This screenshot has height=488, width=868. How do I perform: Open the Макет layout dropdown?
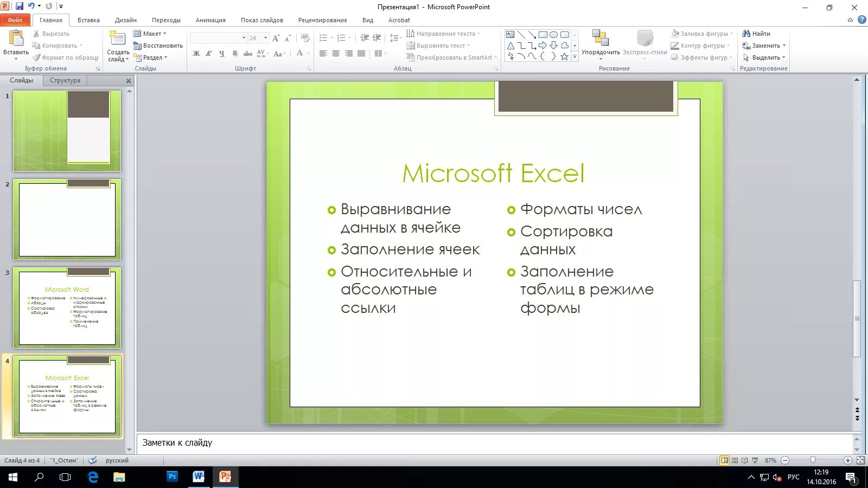pos(150,34)
